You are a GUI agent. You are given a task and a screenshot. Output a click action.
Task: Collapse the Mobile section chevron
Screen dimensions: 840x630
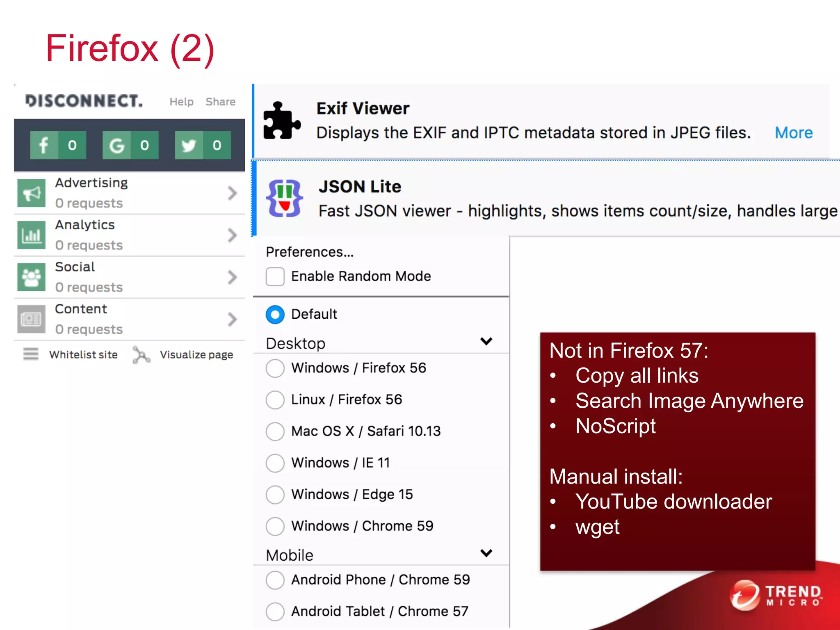(486, 553)
